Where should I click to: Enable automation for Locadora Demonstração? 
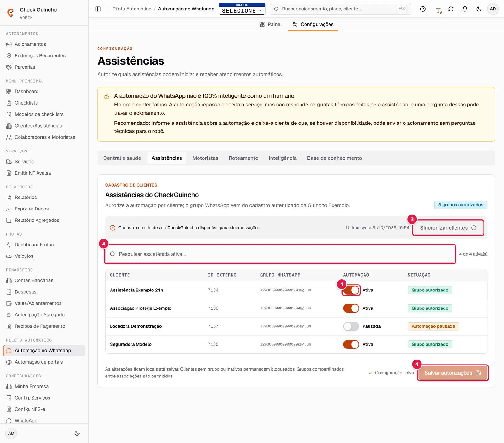(351, 326)
